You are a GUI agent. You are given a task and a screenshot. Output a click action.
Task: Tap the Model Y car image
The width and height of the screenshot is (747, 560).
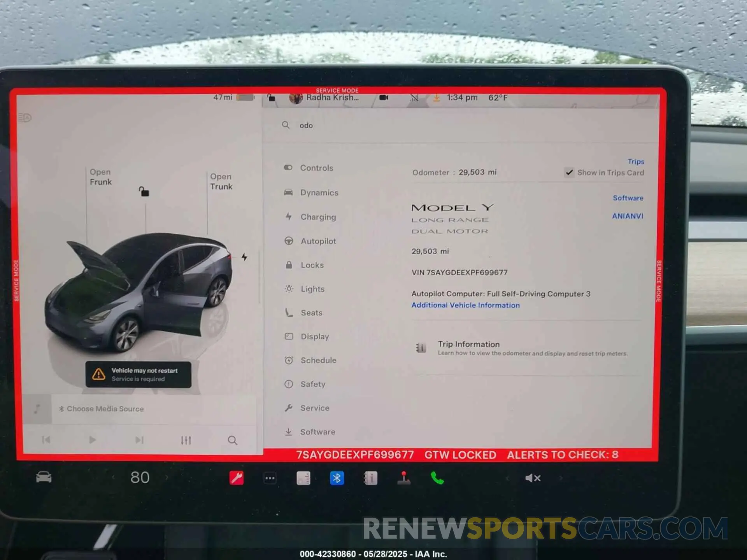(x=138, y=292)
